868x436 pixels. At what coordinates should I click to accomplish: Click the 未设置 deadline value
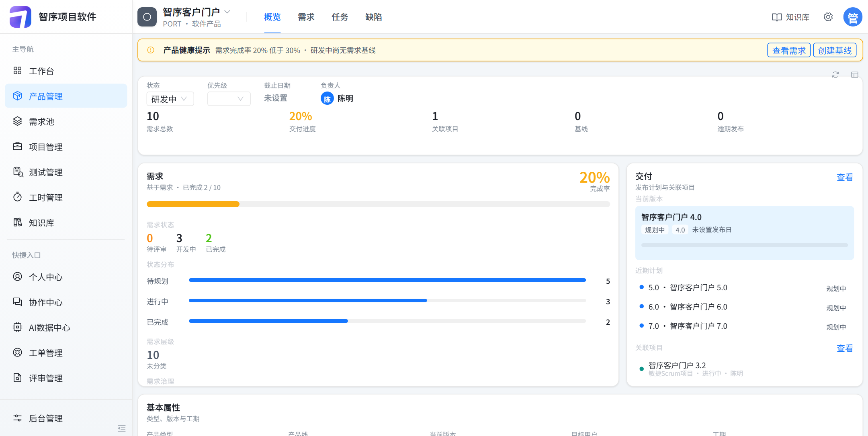point(276,98)
